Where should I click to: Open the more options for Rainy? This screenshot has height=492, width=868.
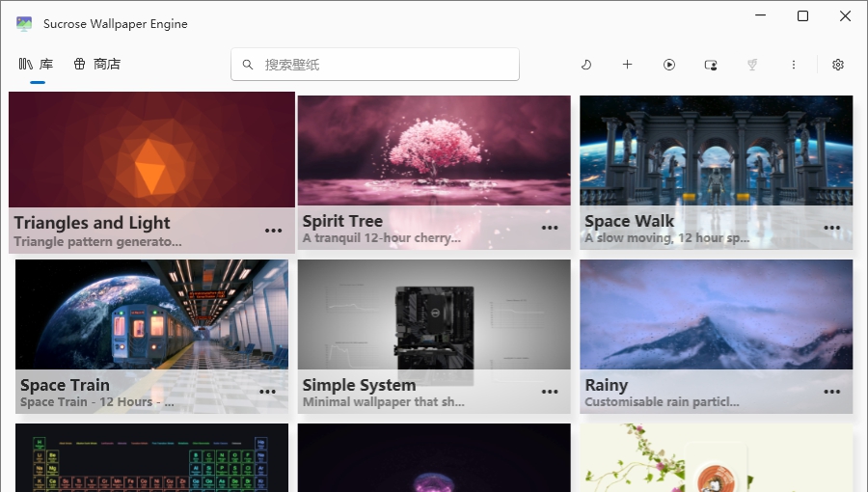pos(831,392)
